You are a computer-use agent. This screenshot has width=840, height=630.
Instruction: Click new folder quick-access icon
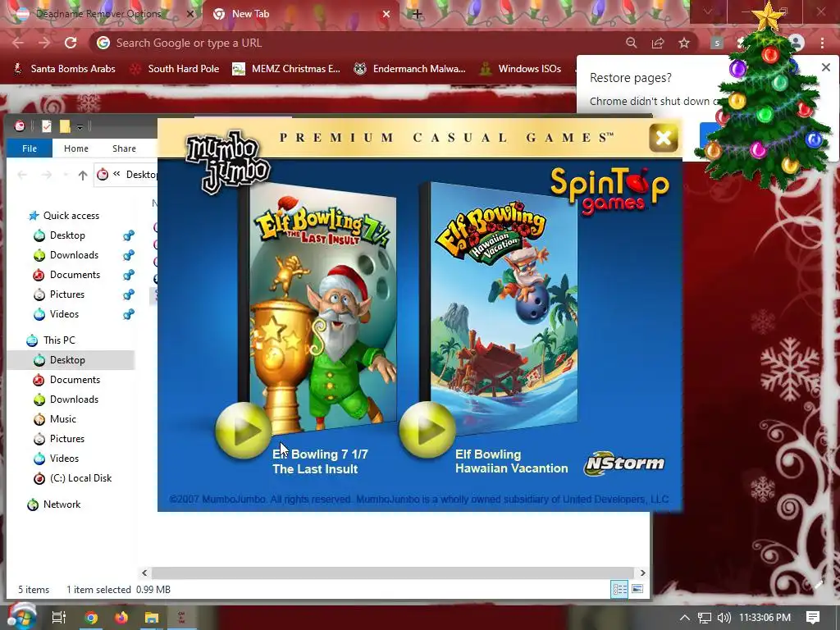point(65,126)
